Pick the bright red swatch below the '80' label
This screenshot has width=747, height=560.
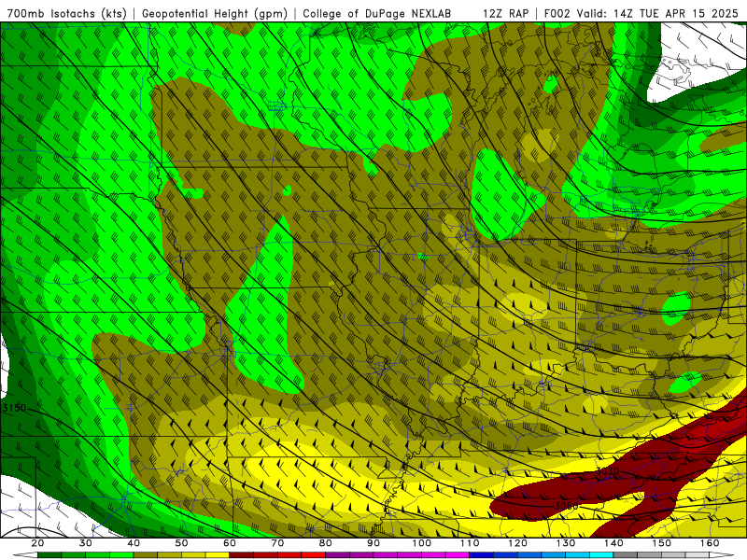[314, 555]
